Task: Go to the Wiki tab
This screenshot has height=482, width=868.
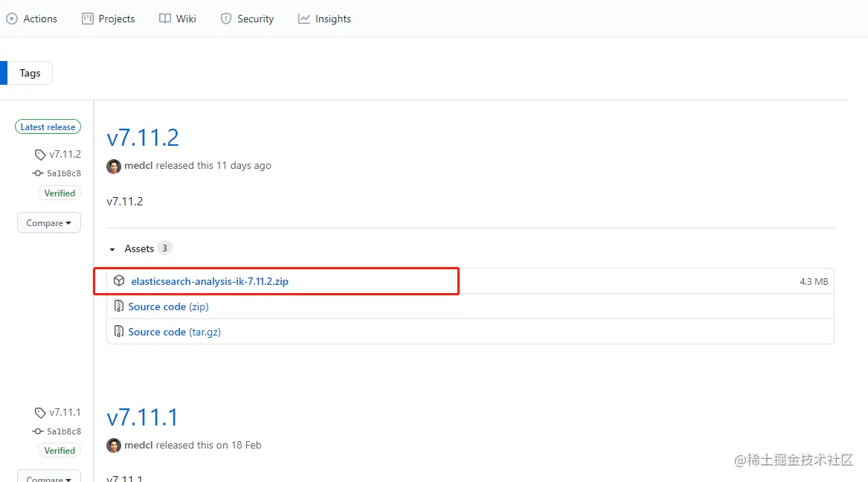Action: point(178,19)
